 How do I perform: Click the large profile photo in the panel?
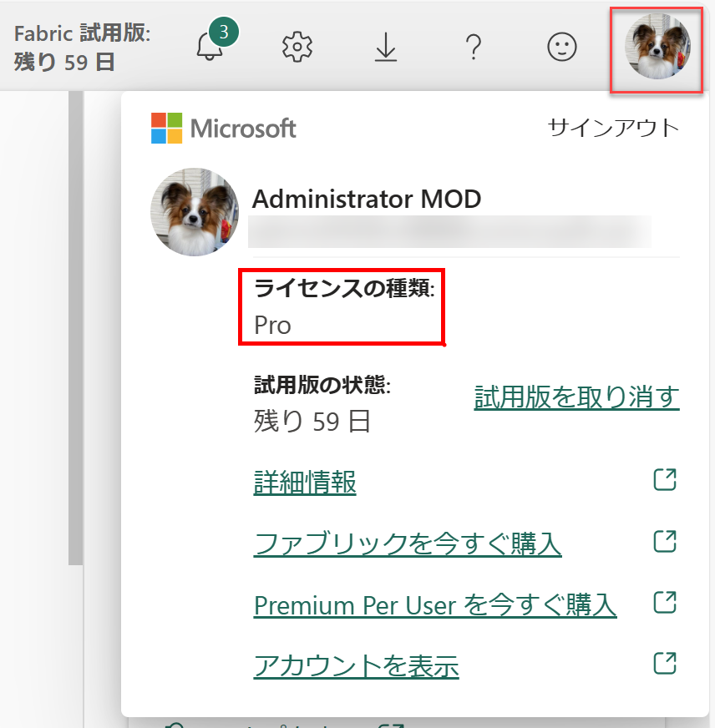pos(195,212)
